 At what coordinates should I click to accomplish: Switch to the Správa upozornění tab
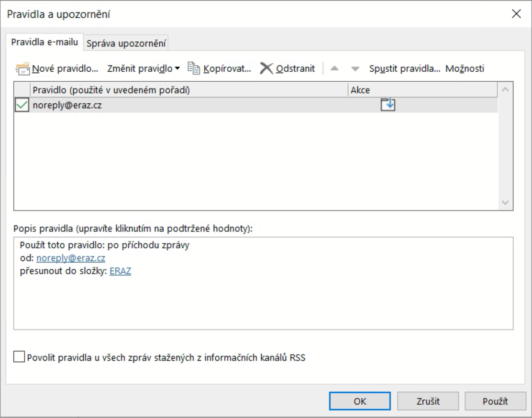click(x=126, y=44)
